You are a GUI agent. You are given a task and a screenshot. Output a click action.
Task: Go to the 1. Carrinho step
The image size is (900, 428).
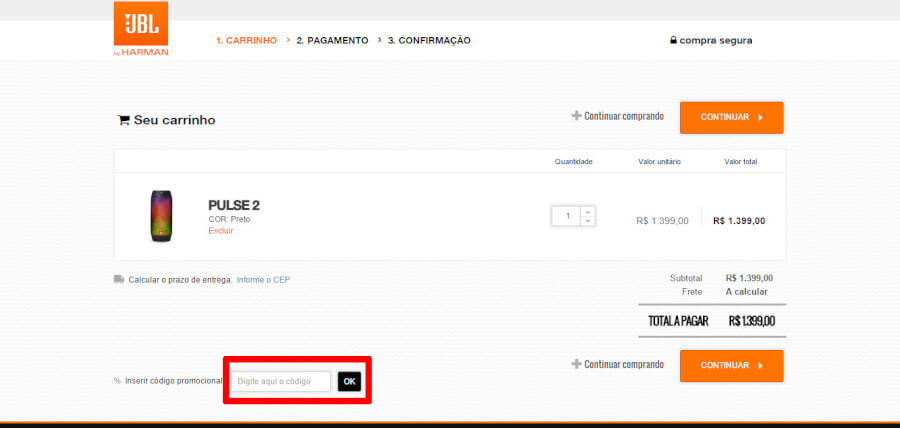246,41
